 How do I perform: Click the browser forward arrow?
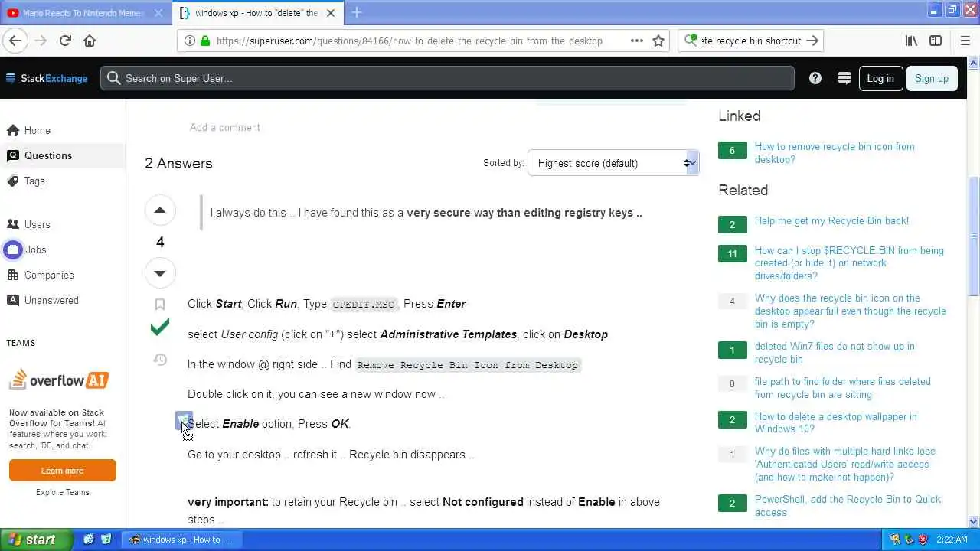[x=41, y=41]
